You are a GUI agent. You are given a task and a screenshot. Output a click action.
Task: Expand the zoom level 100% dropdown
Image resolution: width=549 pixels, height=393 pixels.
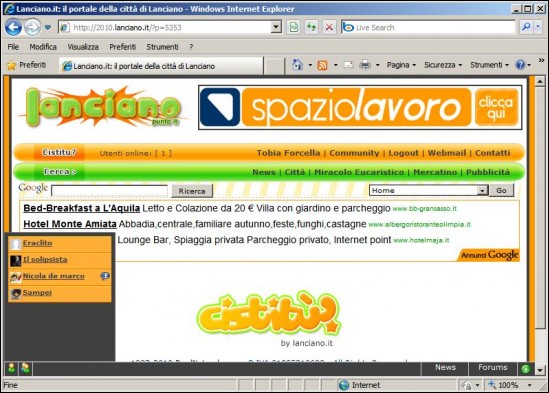[x=529, y=385]
